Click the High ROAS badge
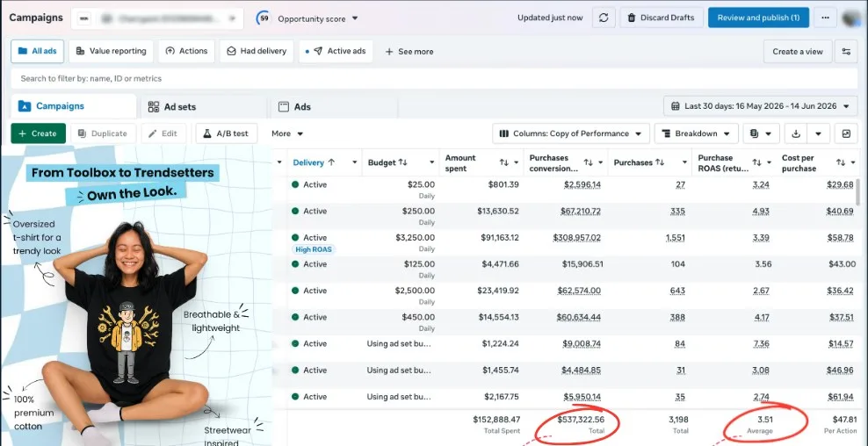 click(x=314, y=249)
